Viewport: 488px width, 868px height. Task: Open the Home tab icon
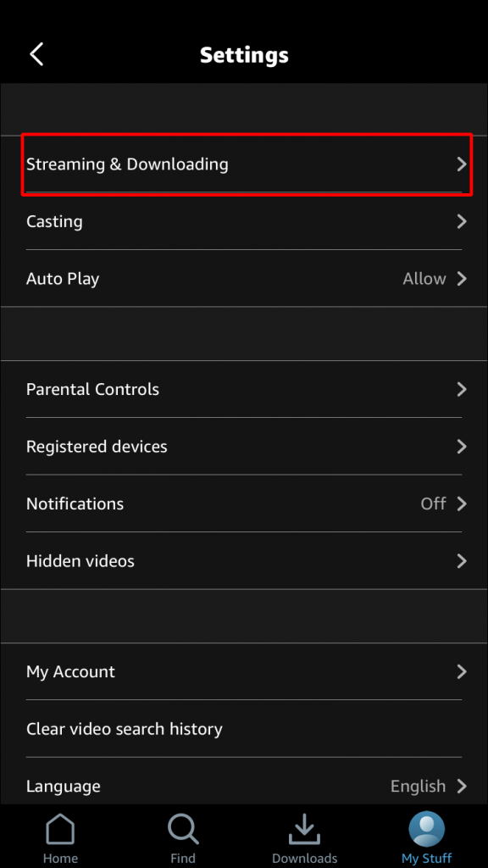pyautogui.click(x=60, y=835)
